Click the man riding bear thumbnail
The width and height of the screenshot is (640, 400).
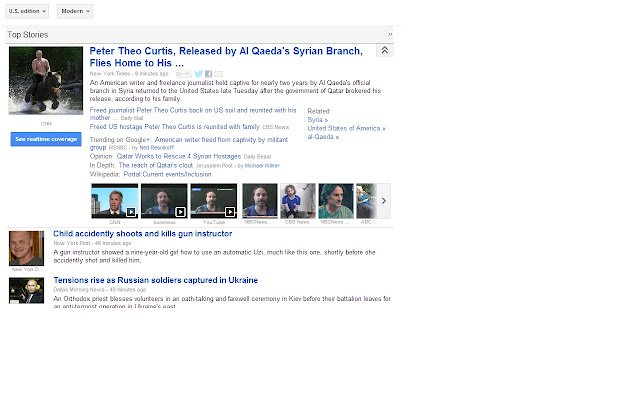[x=46, y=80]
